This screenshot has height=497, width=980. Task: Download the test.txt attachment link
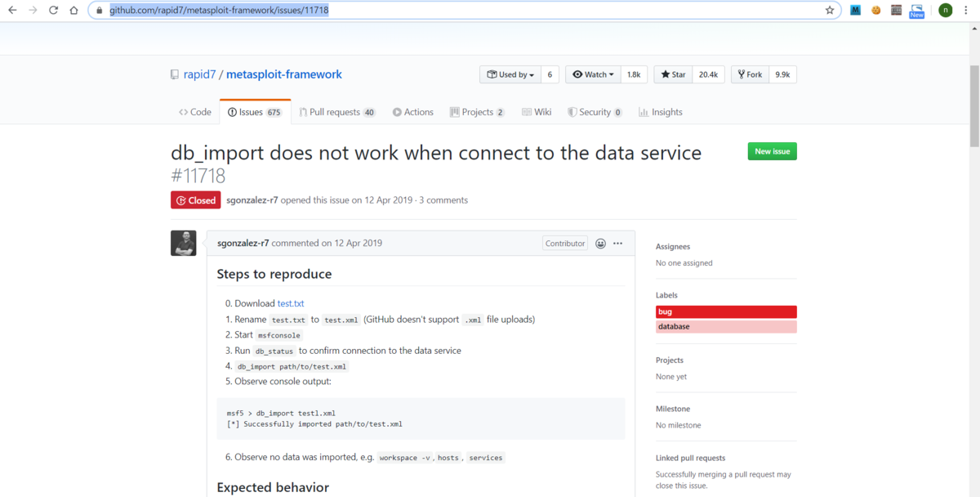point(291,303)
